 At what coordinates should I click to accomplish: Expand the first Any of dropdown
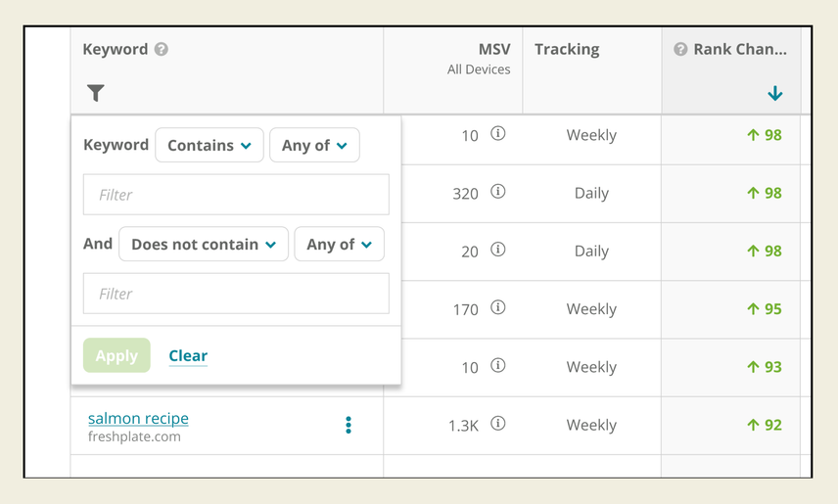coord(314,145)
